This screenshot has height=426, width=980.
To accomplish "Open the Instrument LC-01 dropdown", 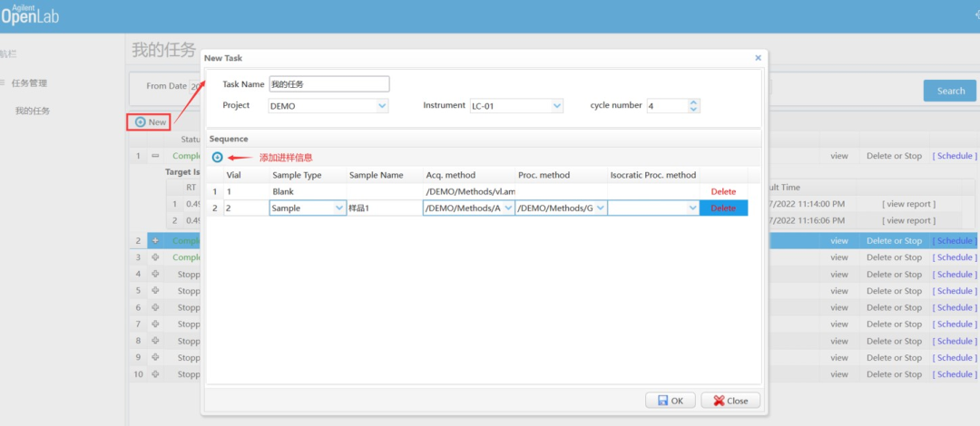I will coord(557,106).
